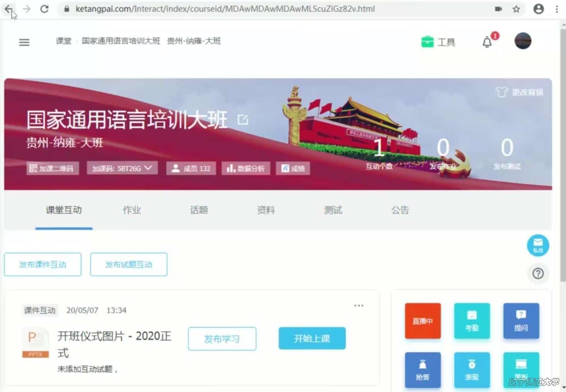This screenshot has height=392, width=566.
Task: Open the hamburger menu on the left
Action: (x=24, y=42)
